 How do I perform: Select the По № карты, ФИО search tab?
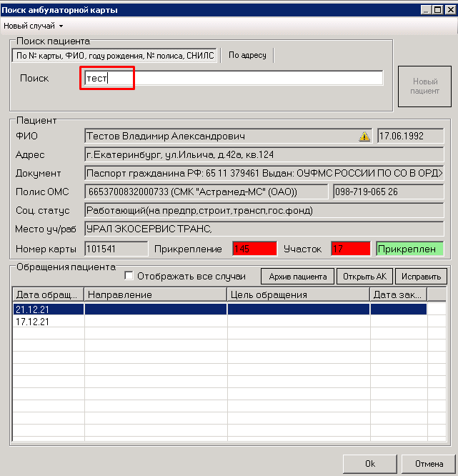click(x=115, y=55)
